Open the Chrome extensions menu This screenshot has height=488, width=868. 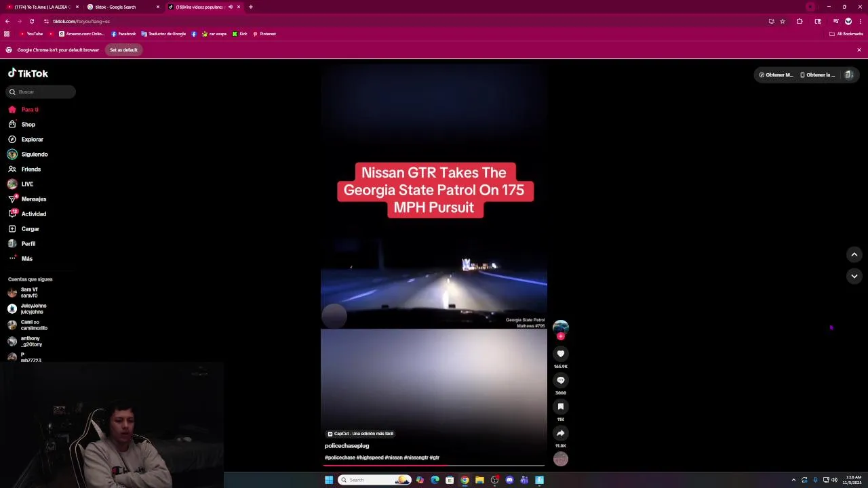pos(800,21)
